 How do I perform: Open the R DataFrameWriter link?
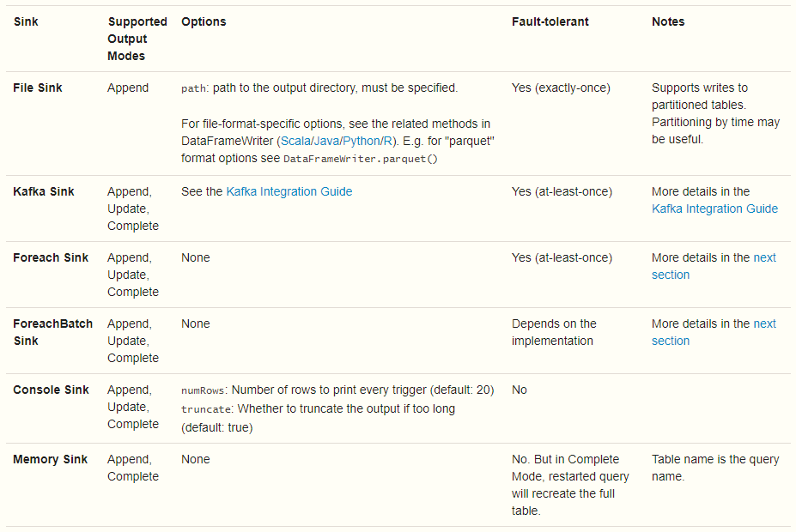(387, 141)
